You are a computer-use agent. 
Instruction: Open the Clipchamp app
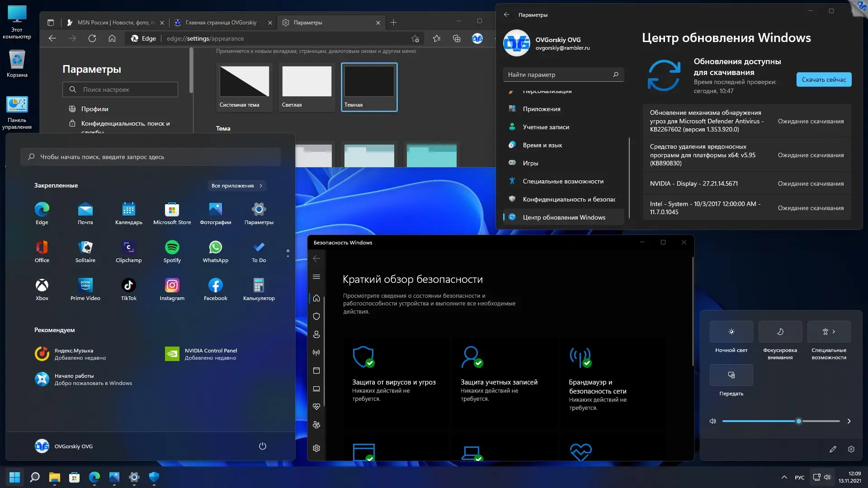click(128, 251)
